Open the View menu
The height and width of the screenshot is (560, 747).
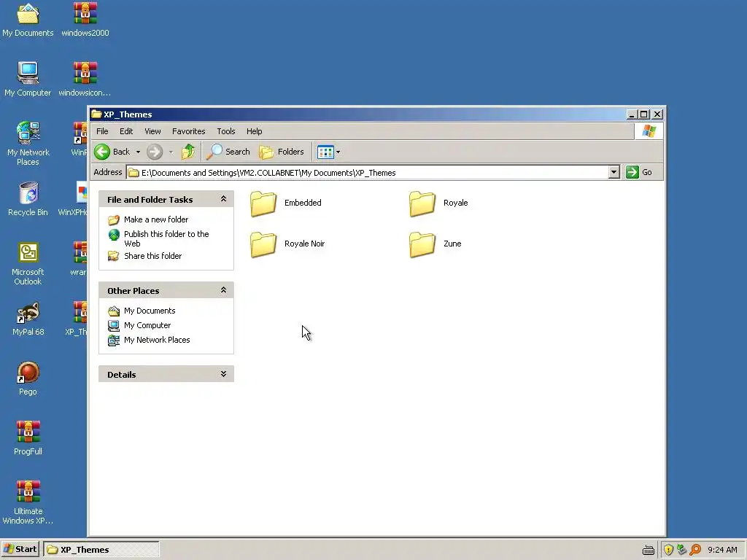(x=152, y=131)
